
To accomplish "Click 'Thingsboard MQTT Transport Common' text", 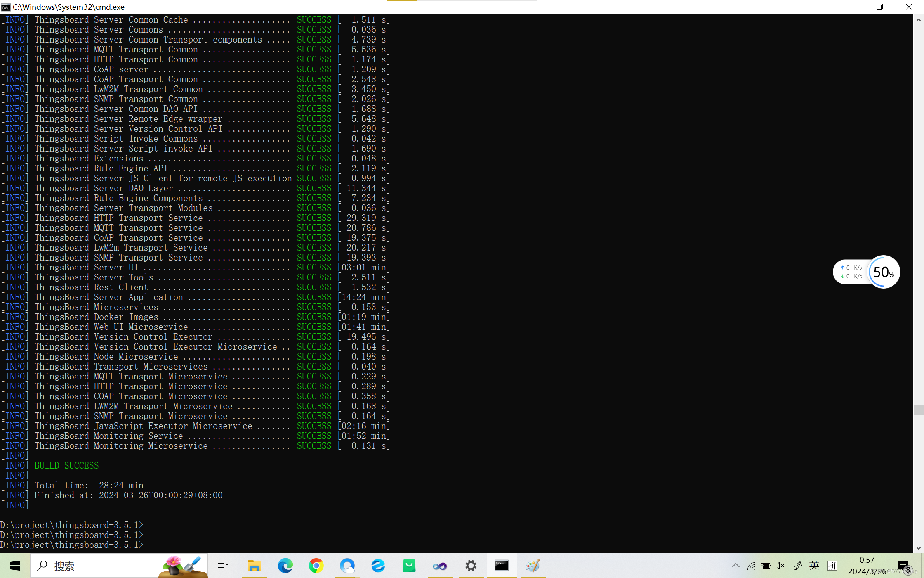I will (116, 50).
